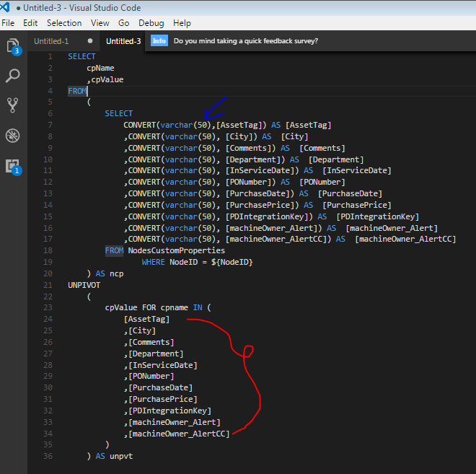
Task: Open the Go menu
Action: tap(123, 23)
